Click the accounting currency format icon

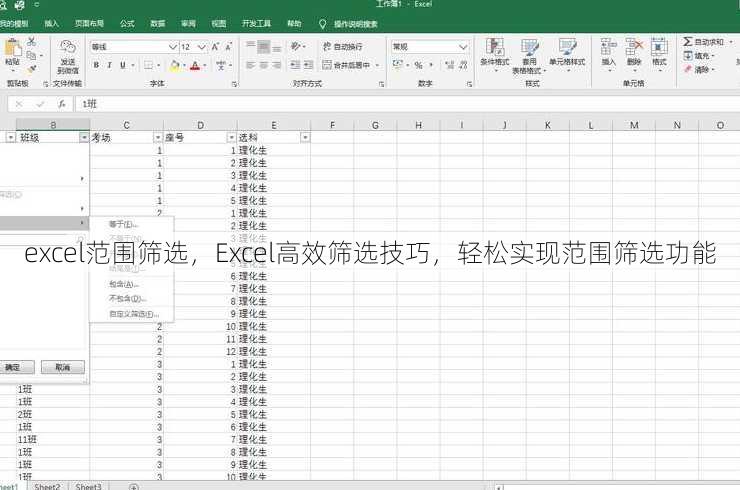pos(398,65)
